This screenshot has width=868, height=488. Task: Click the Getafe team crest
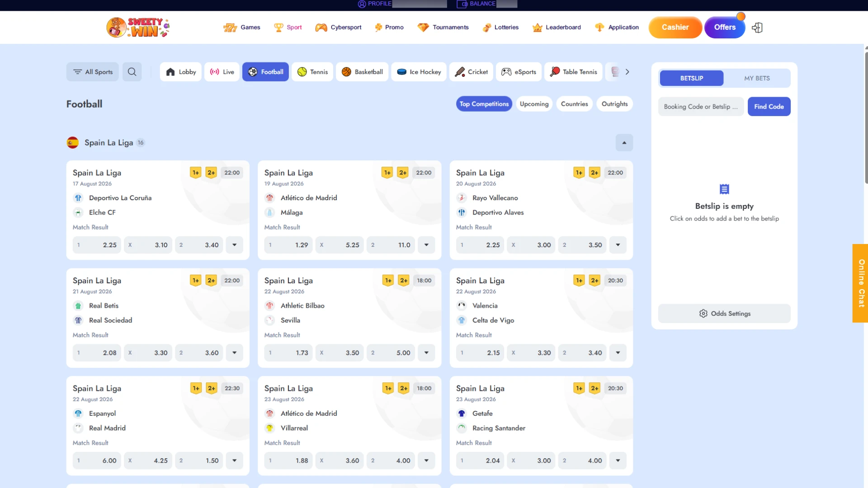tap(462, 413)
